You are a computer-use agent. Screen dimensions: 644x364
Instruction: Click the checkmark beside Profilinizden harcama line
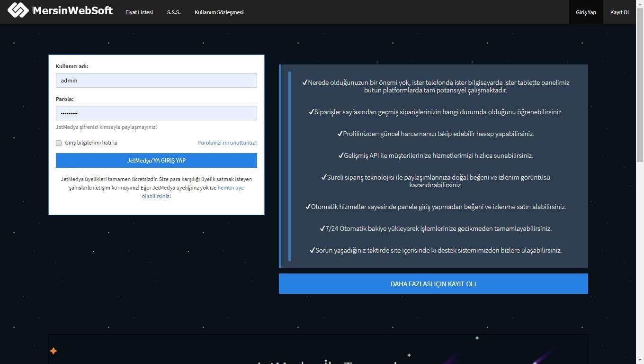pyautogui.click(x=341, y=133)
